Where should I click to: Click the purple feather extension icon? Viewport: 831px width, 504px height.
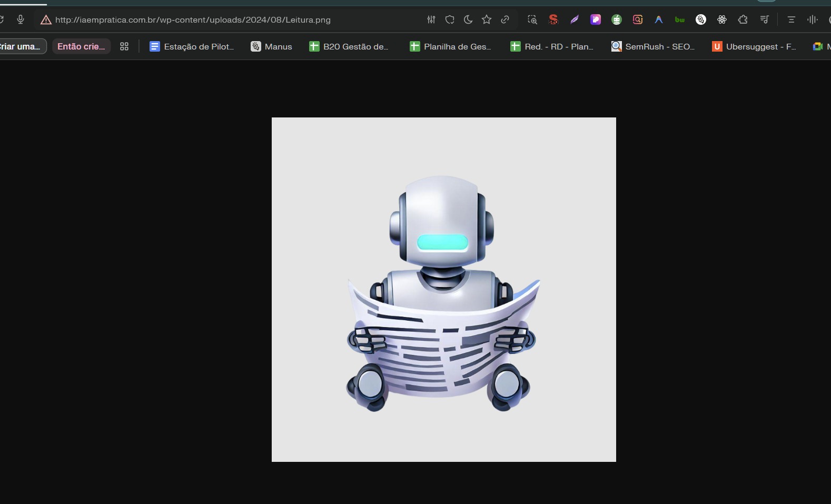[575, 19]
